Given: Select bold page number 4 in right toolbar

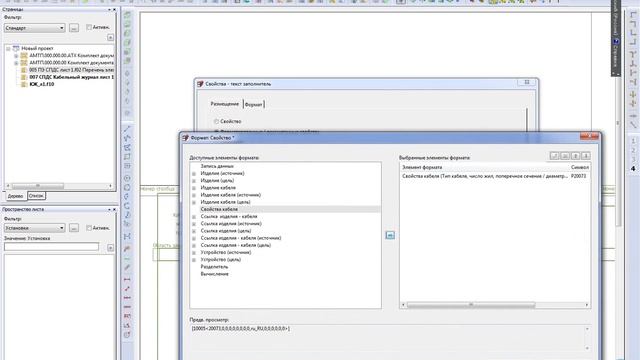Looking at the screenshot, I should [x=633, y=168].
